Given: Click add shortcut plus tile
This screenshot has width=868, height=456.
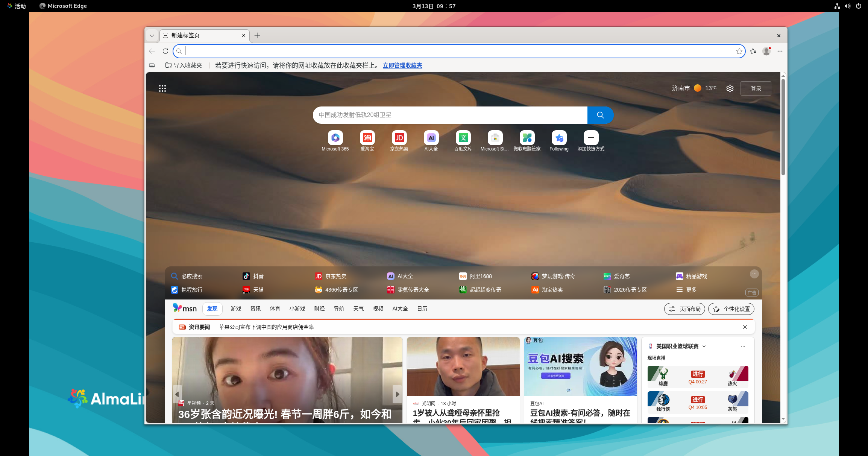Looking at the screenshot, I should point(591,138).
